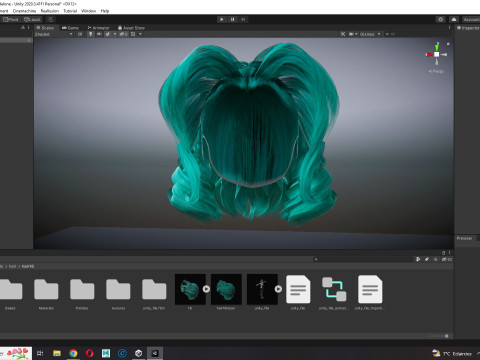Select the unity_file.fbm folder

pyautogui.click(x=154, y=293)
